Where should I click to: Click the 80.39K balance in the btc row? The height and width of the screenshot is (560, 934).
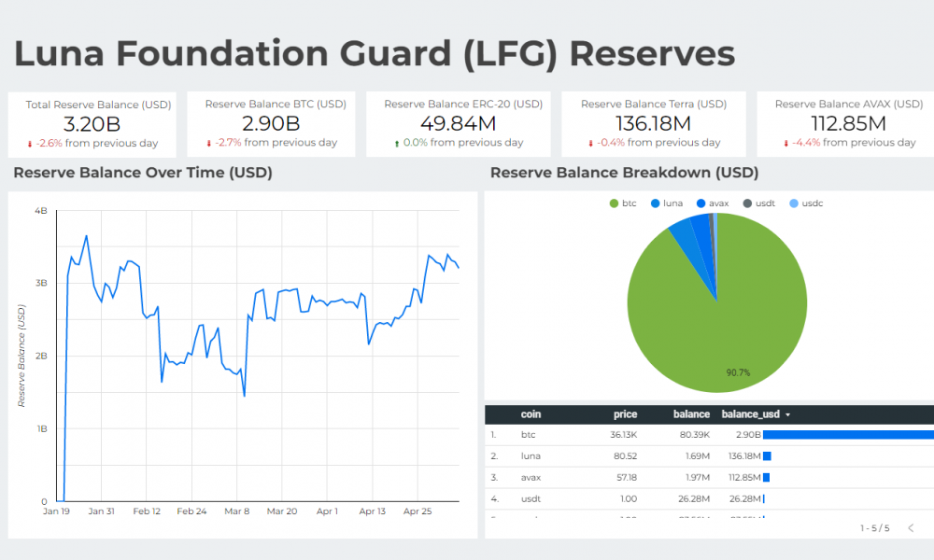[x=695, y=435]
